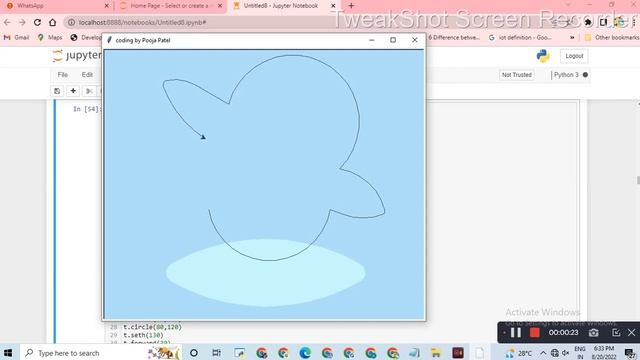The image size is (640, 360).
Task: Pause the screen recording
Action: (x=516, y=333)
